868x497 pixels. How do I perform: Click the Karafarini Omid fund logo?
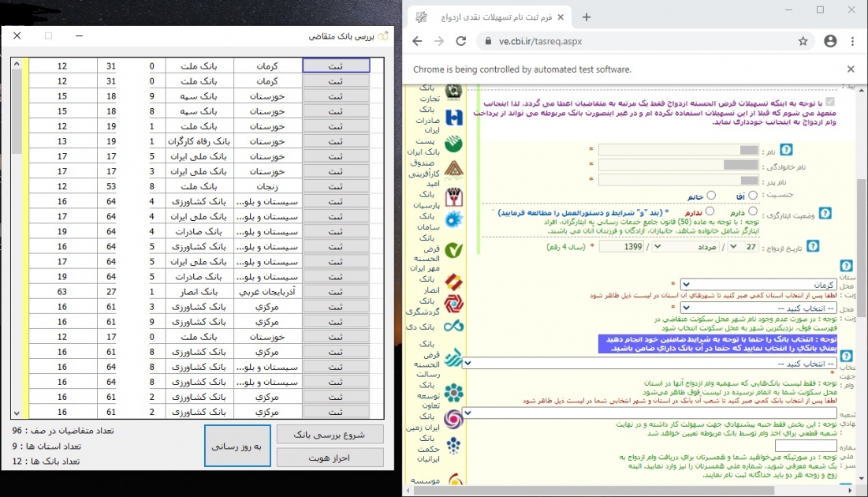point(453,169)
